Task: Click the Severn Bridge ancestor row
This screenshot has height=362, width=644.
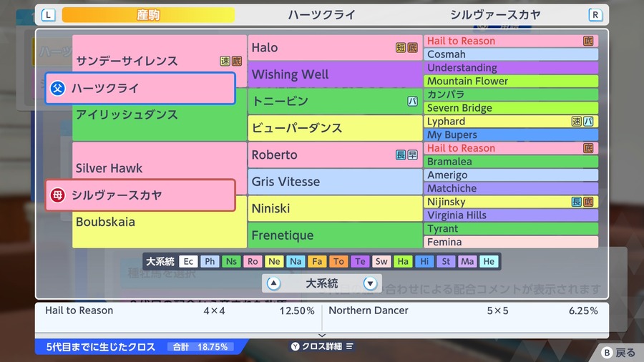Action: click(511, 108)
